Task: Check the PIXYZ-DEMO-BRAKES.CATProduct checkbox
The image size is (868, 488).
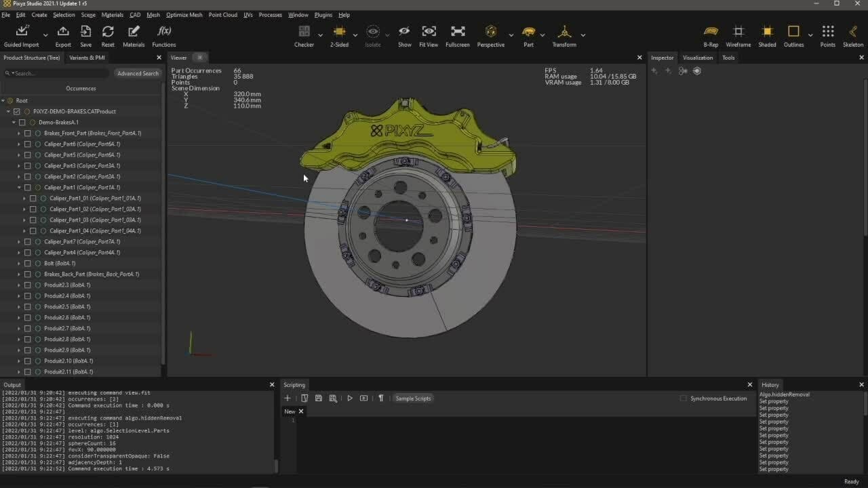Action: (17, 111)
